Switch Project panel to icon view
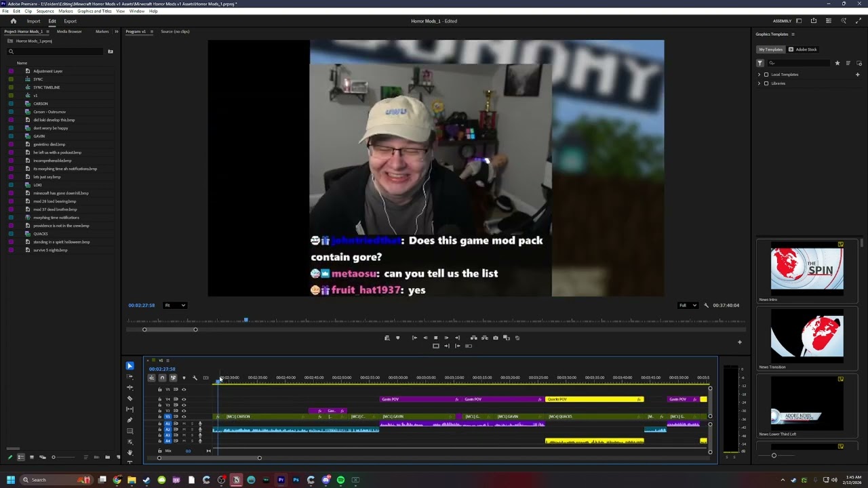This screenshot has width=868, height=488. tap(31, 457)
